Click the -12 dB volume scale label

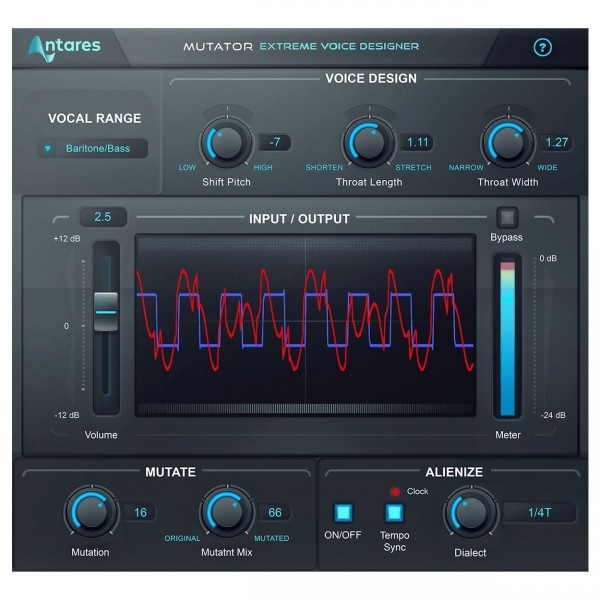67,415
